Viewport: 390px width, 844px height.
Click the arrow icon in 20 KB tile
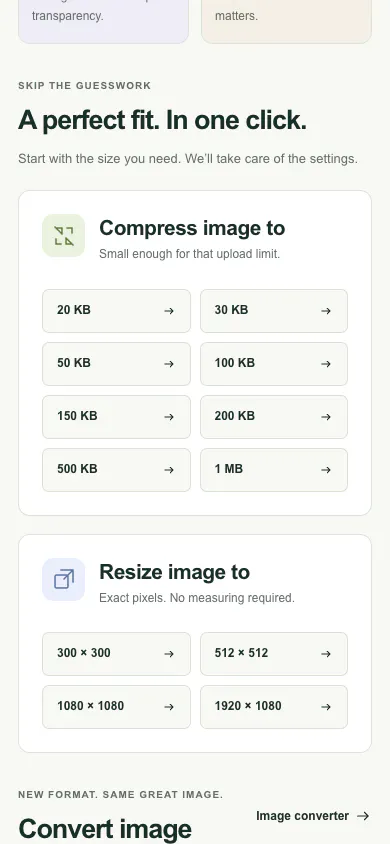[x=169, y=311]
